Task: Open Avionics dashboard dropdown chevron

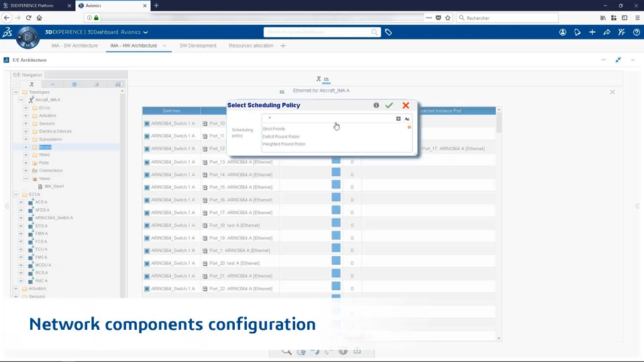Action: pyautogui.click(x=146, y=32)
